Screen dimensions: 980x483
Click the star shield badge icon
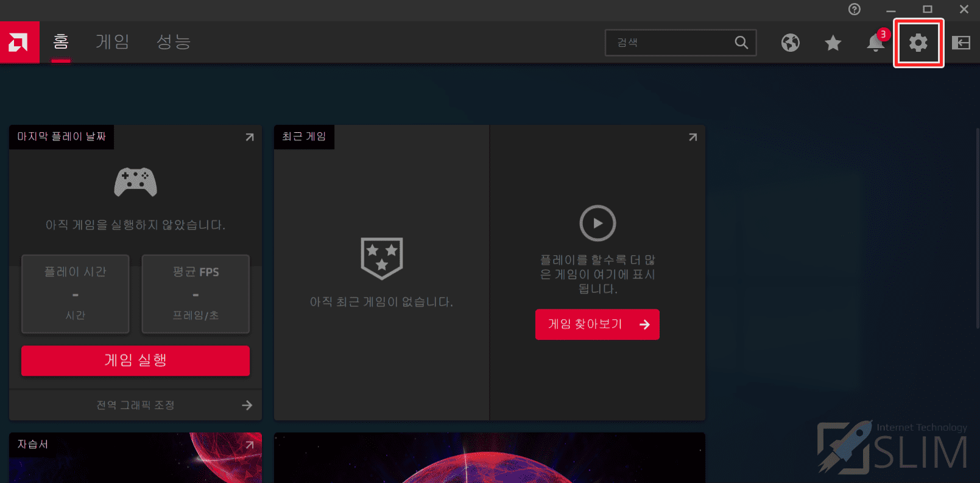point(382,258)
